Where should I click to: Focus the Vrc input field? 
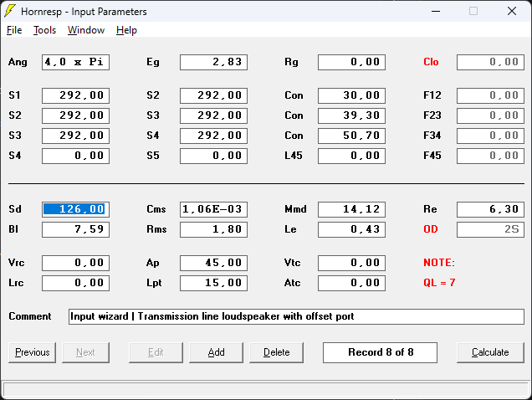75,263
